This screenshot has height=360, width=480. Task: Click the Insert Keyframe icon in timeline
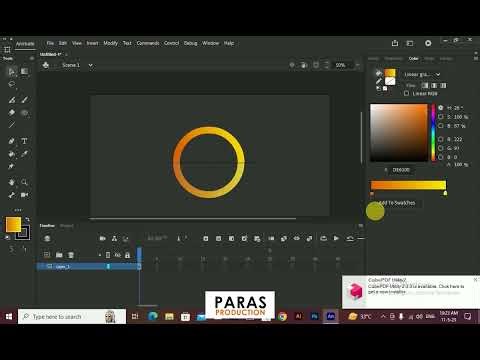pyautogui.click(x=206, y=238)
